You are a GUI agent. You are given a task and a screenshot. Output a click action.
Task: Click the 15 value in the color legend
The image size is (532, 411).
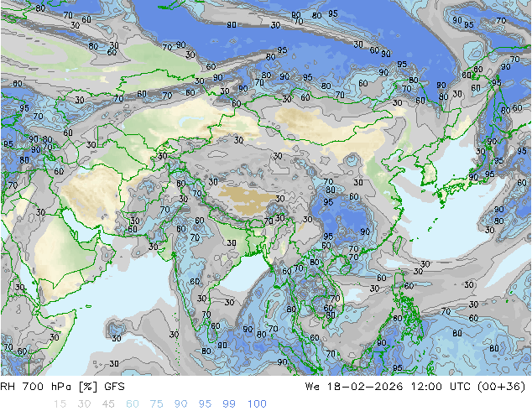60,404
